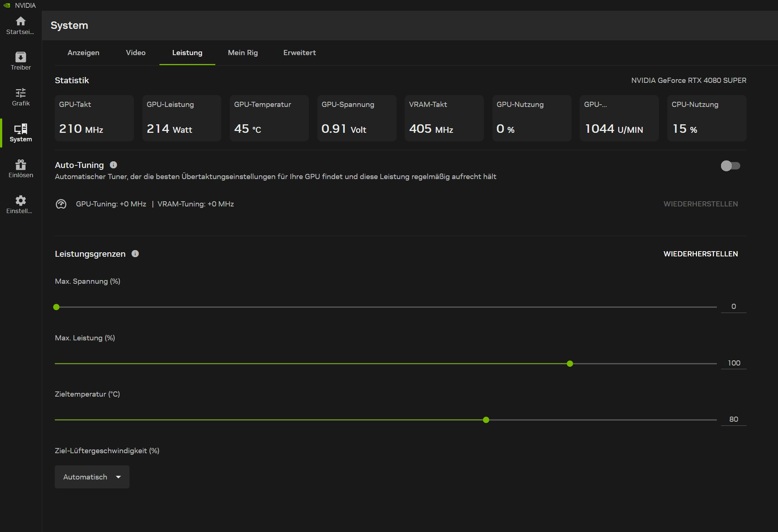Switch to the Mein Rig tab
Screen dimensions: 778x532
pos(243,53)
